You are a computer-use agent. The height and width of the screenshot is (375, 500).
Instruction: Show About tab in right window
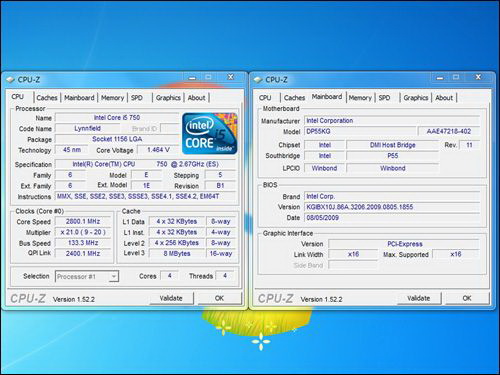[x=444, y=98]
